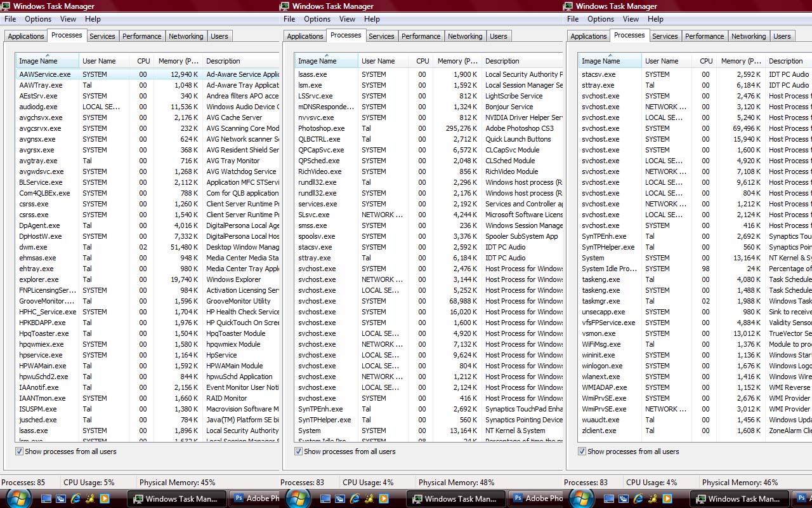Image resolution: width=812 pixels, height=508 pixels.
Task: Click the Adobe Photoshop taskbar button below middle window
Action: [535, 499]
